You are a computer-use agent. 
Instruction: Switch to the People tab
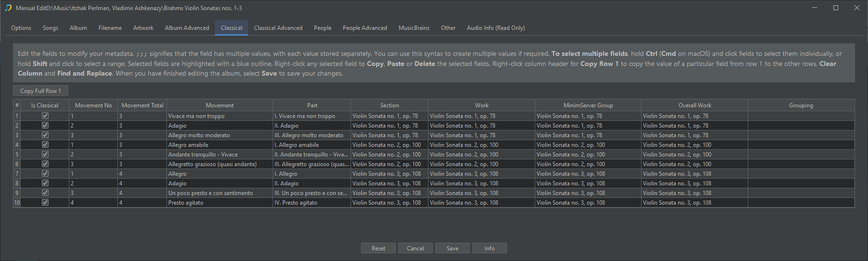(323, 28)
